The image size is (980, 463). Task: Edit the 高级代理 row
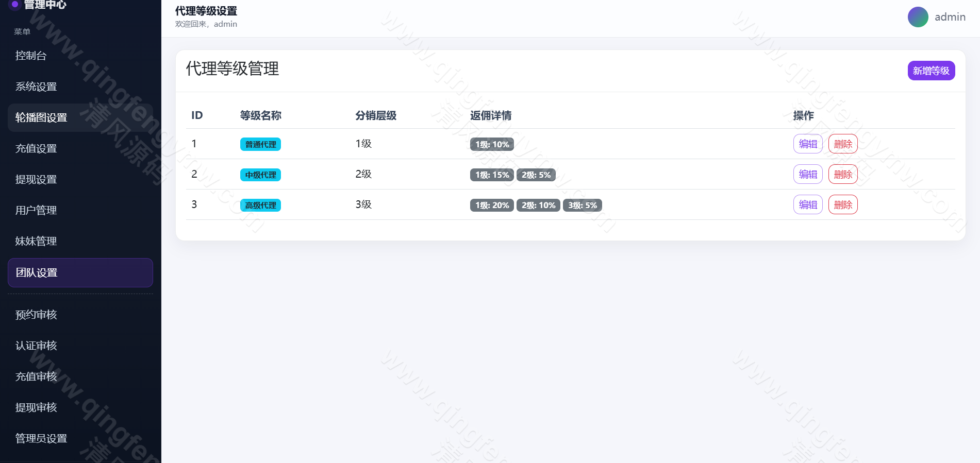coord(808,204)
